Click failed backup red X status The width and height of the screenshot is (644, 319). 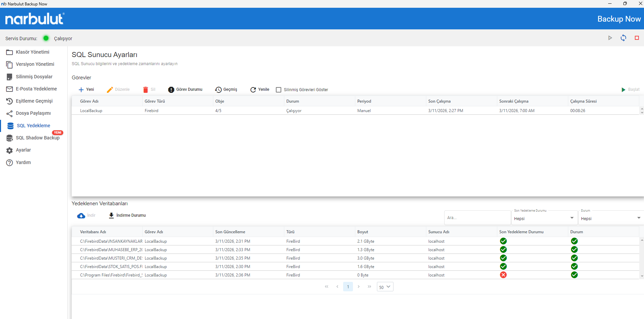pos(503,275)
